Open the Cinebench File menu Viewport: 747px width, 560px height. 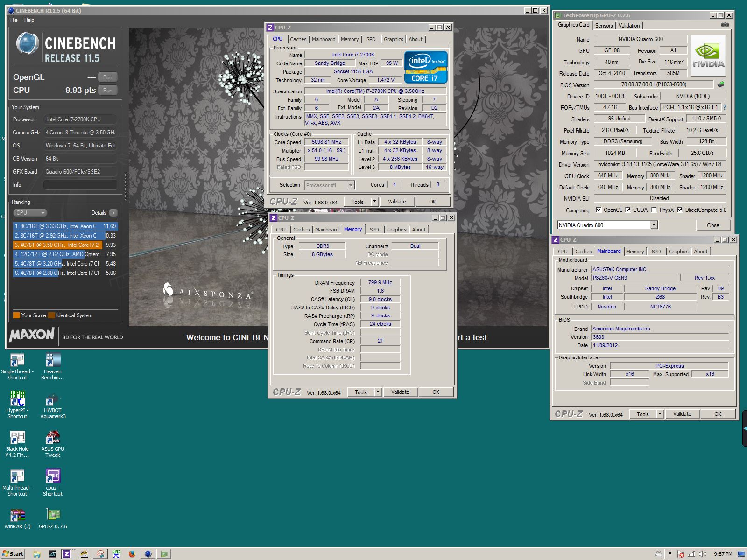coord(14,20)
